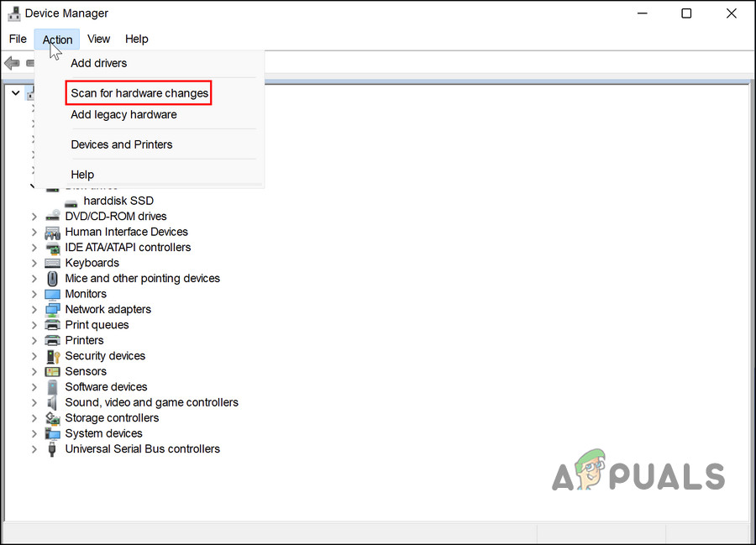Image resolution: width=756 pixels, height=545 pixels.
Task: Select the Keyboards label
Action: click(92, 263)
